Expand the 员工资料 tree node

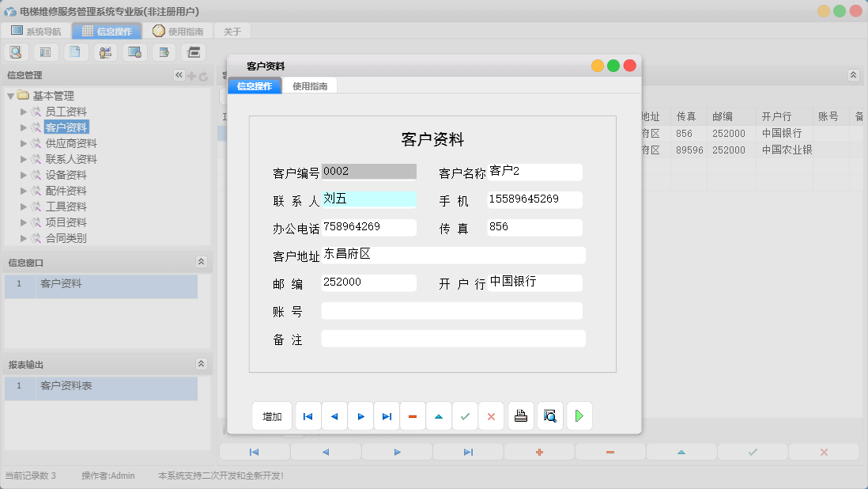click(x=24, y=111)
